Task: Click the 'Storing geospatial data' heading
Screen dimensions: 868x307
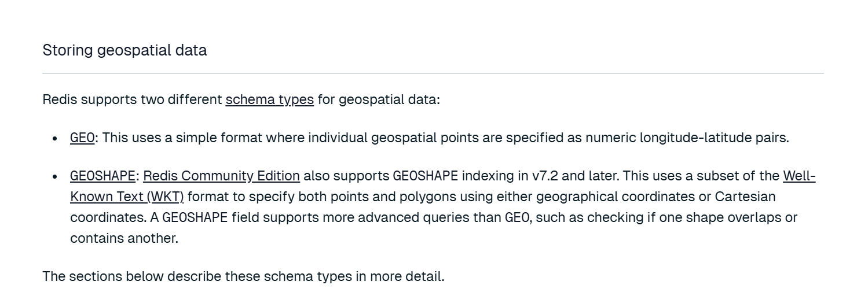Action: (124, 50)
